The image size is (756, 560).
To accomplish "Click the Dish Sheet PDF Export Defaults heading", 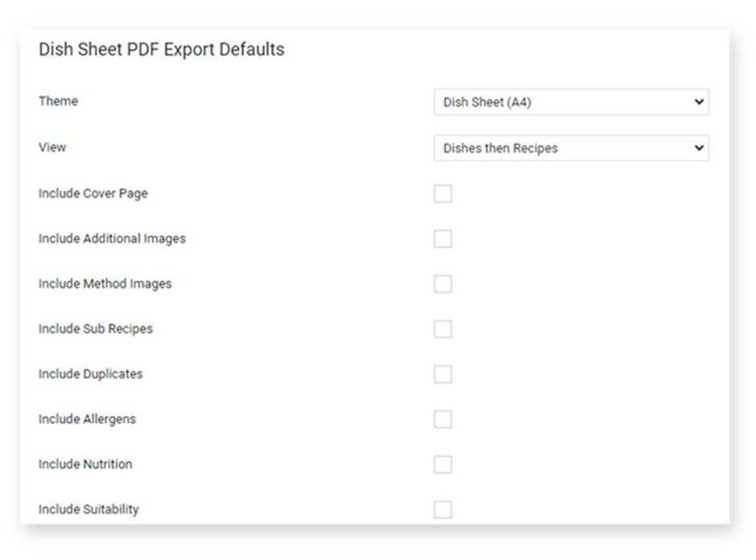I will (161, 49).
